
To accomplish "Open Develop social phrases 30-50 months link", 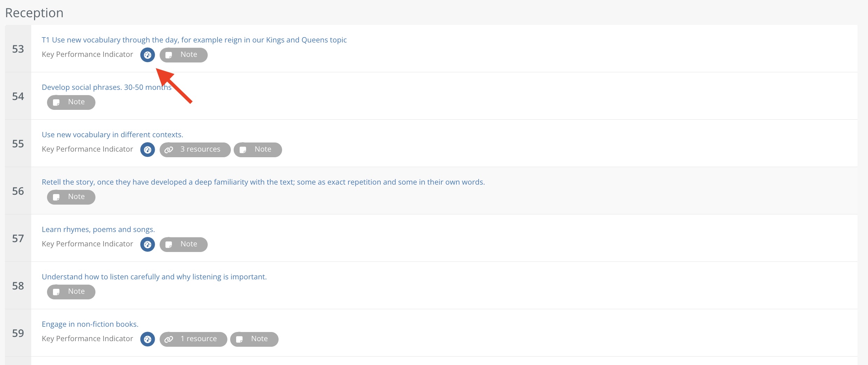I will click(x=106, y=87).
